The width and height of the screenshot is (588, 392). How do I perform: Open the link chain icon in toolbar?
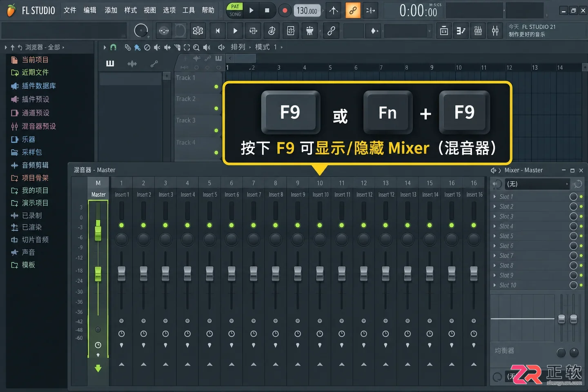(x=331, y=31)
